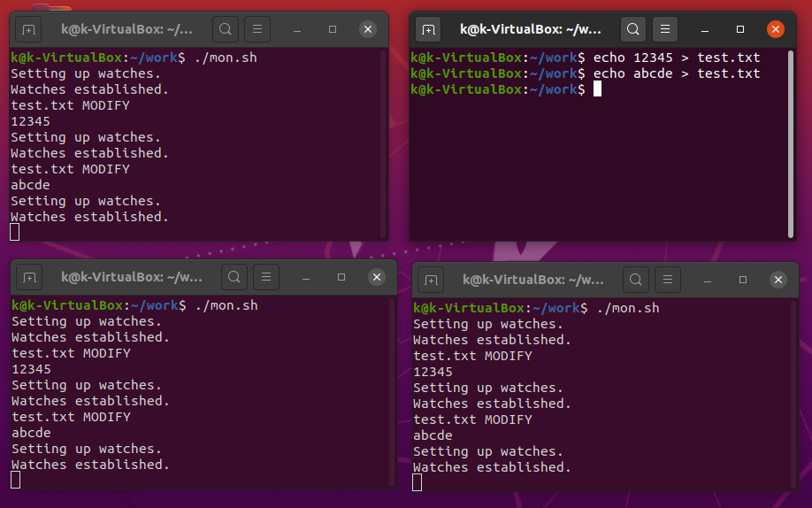Search in the terminal showing echo commands
The height and width of the screenshot is (508, 812).
coord(632,29)
